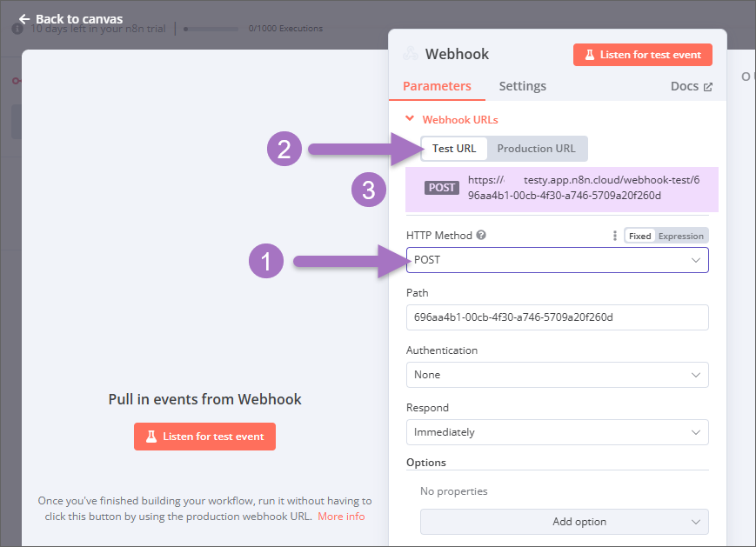Open the Respond dropdown set to Immediately

[x=557, y=432]
